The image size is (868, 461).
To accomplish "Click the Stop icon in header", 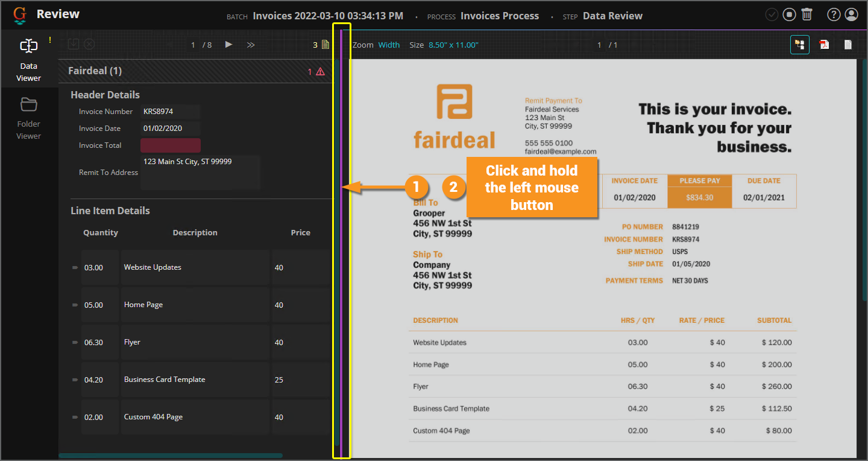I will point(790,15).
